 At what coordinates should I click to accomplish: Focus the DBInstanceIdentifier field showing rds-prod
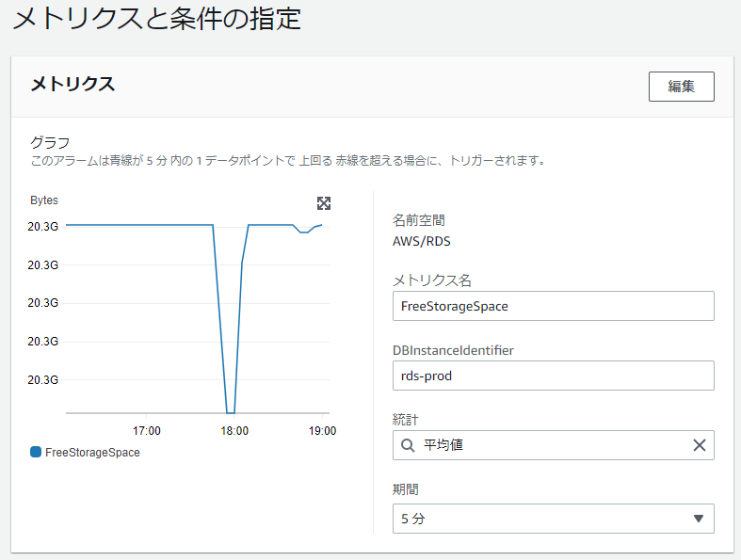[x=553, y=376]
